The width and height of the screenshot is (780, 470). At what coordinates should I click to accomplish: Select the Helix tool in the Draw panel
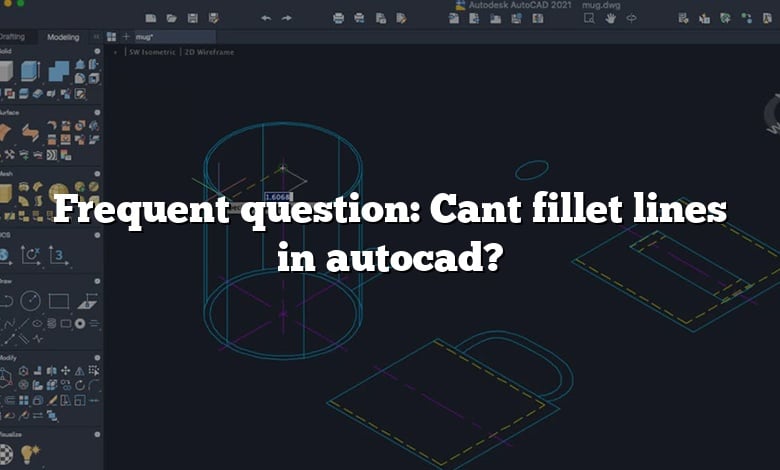[x=52, y=323]
